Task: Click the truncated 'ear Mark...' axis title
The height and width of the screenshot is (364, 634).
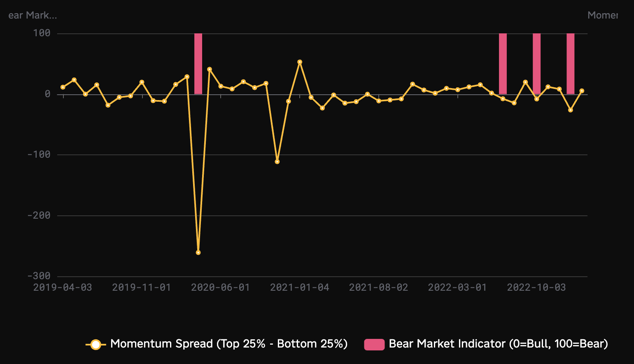Action: pyautogui.click(x=33, y=15)
